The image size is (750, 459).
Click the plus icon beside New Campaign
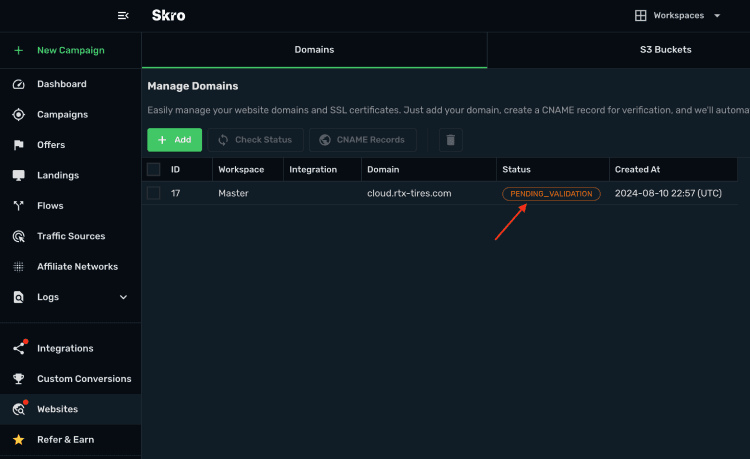pyautogui.click(x=19, y=50)
